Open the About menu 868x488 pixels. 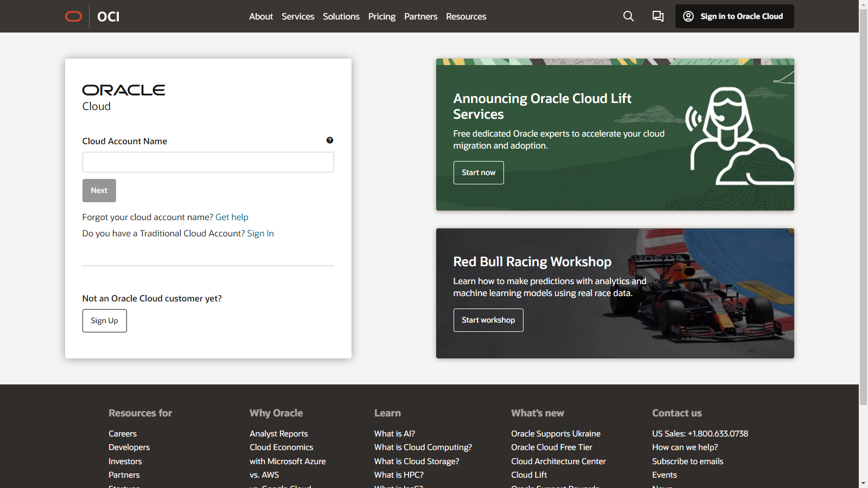[x=261, y=16]
